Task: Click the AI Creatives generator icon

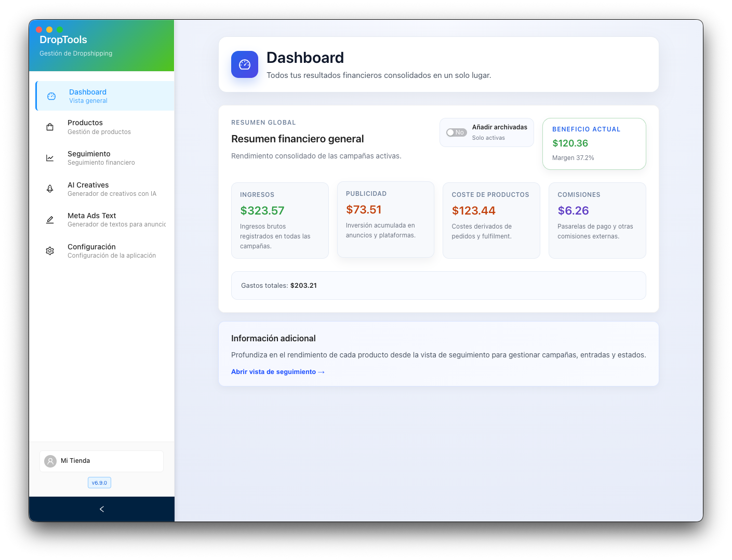Action: click(x=50, y=189)
